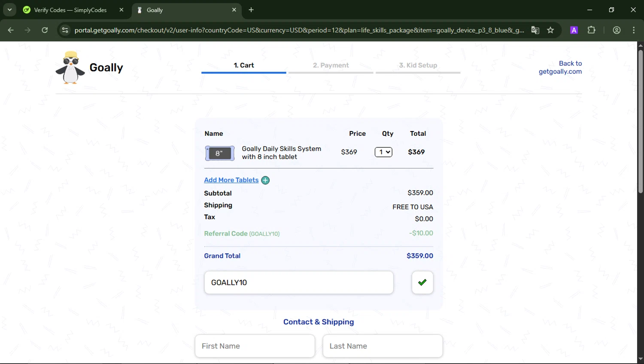Click the -$10.00 discount value
The width and height of the screenshot is (644, 364).
tap(421, 233)
